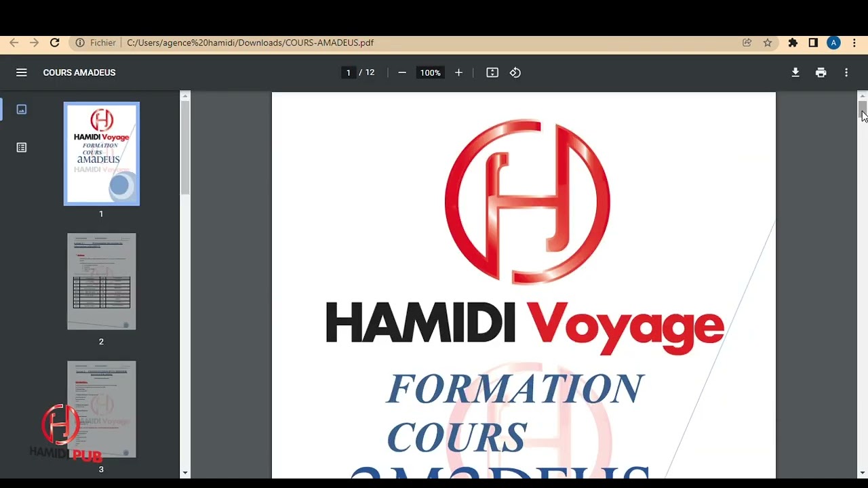Open the Extensions puzzle icon
Image resolution: width=868 pixels, height=488 pixels.
pos(793,43)
